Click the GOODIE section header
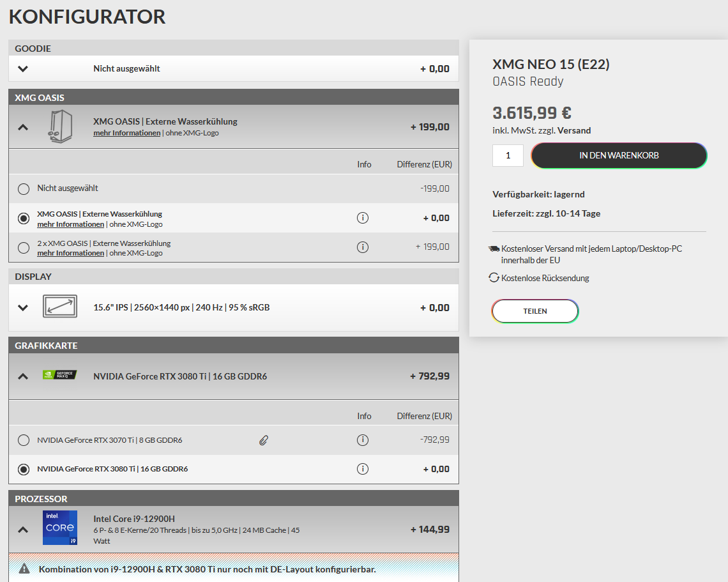This screenshot has width=728, height=582. pyautogui.click(x=234, y=48)
